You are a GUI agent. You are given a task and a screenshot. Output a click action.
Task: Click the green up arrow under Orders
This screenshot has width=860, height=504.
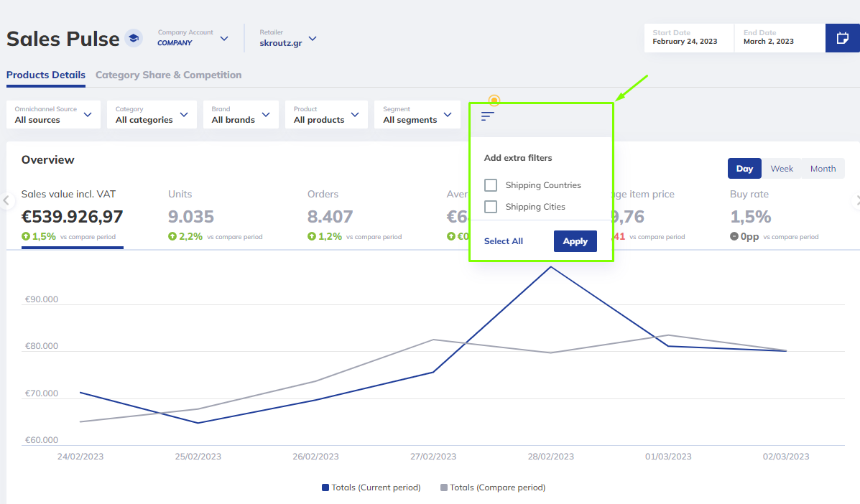point(312,236)
